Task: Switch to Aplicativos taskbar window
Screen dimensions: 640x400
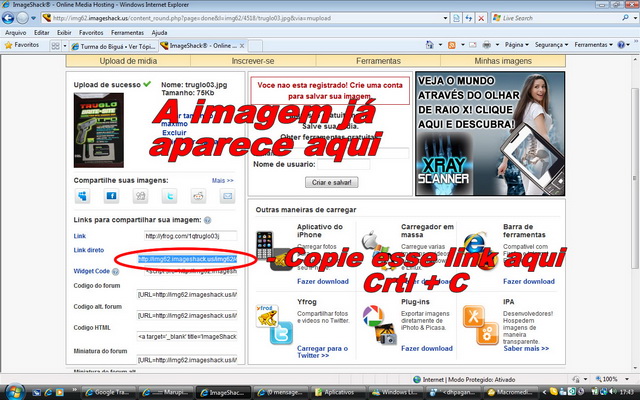Action: tap(338, 393)
